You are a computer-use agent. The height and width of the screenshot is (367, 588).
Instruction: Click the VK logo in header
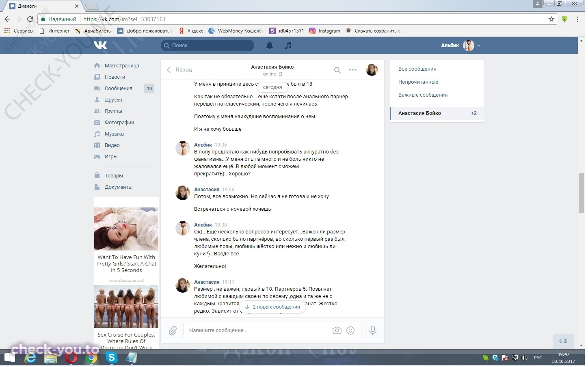tap(100, 45)
